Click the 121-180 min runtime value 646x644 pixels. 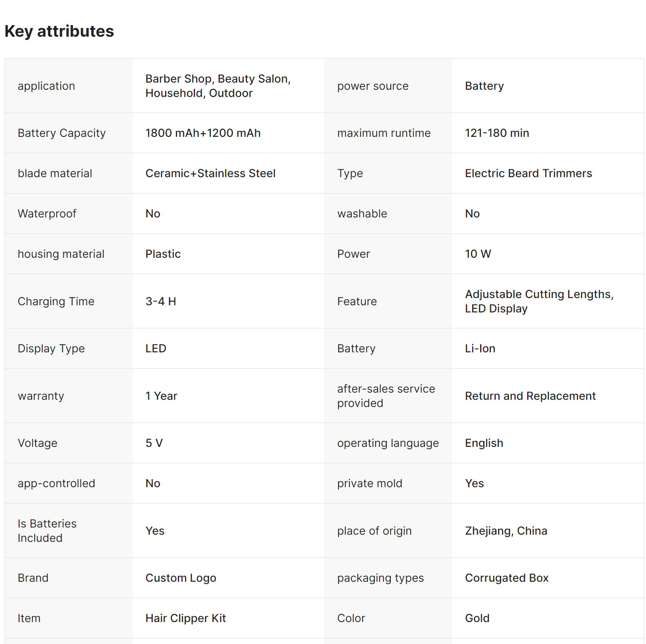click(x=497, y=133)
